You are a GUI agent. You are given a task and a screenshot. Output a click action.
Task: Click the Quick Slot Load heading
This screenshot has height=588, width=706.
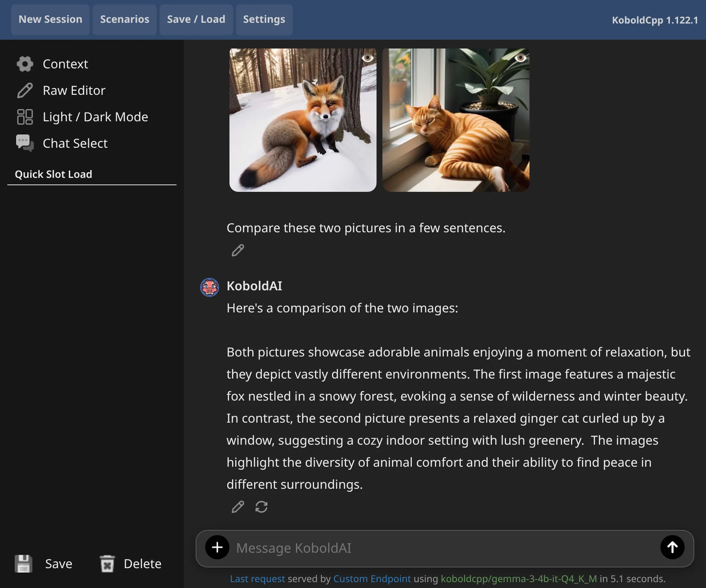click(53, 174)
